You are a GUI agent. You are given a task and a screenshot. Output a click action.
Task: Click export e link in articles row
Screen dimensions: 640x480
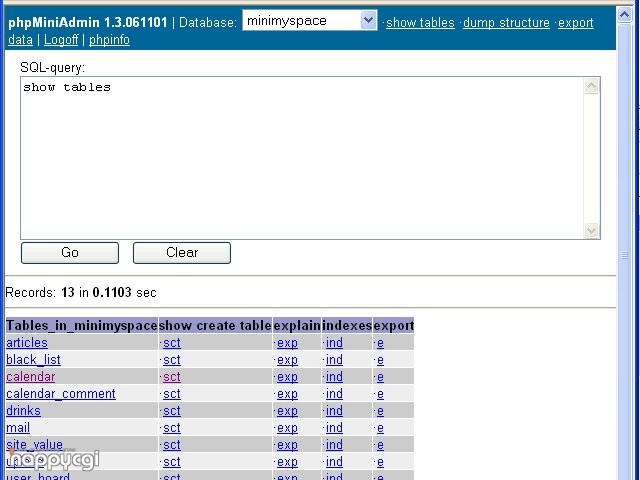click(380, 343)
